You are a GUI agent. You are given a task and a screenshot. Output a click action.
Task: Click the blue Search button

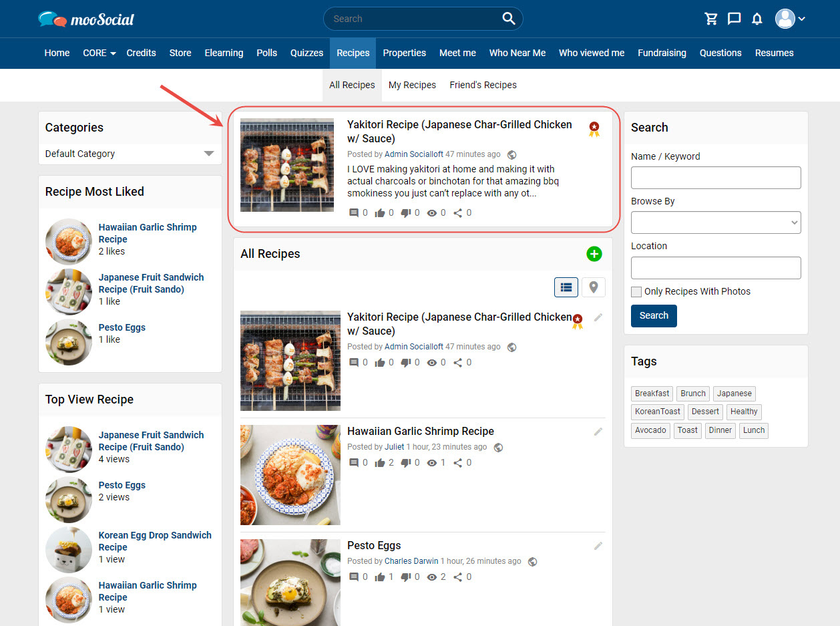click(x=654, y=316)
